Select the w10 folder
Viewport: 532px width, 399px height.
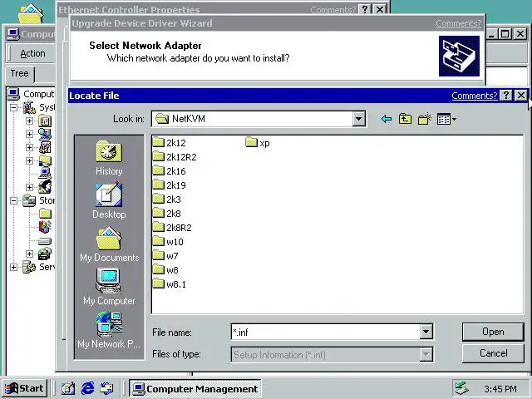click(x=168, y=242)
